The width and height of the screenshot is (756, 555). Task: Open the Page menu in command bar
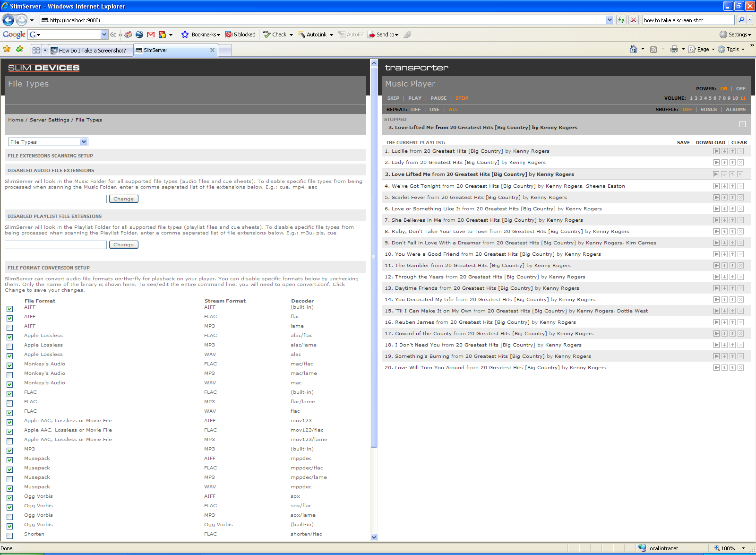click(x=702, y=49)
